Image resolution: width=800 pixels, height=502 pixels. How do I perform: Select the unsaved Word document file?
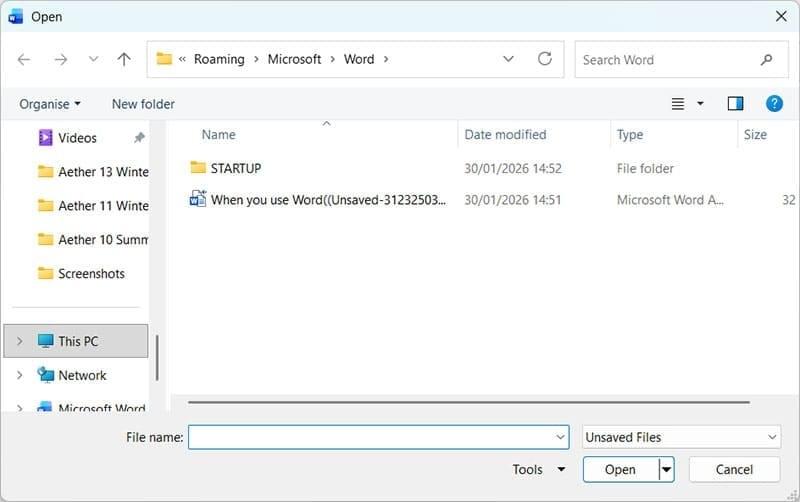[328, 200]
